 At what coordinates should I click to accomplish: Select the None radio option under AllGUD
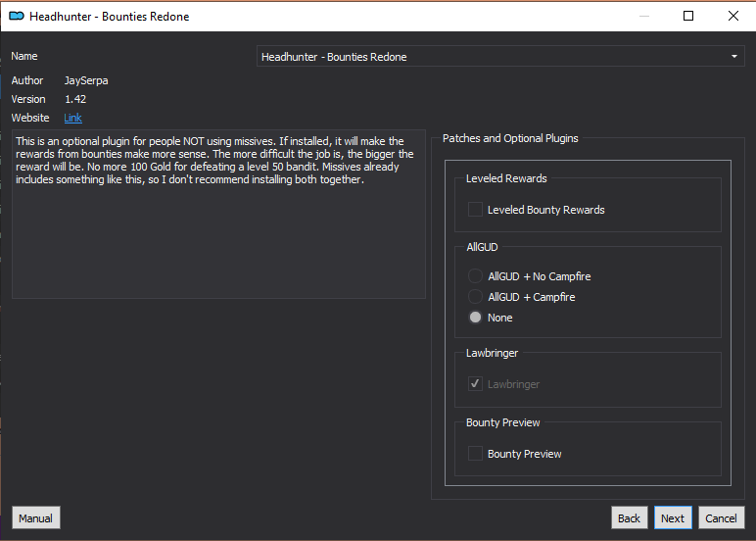click(475, 318)
